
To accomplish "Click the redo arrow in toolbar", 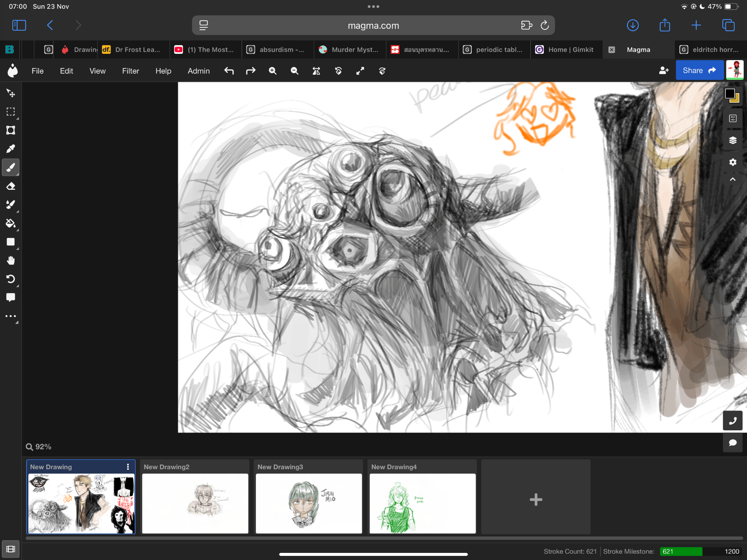I will pos(251,71).
